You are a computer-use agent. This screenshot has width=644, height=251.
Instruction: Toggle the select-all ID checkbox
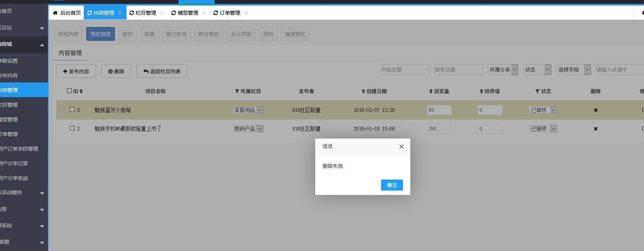(69, 91)
